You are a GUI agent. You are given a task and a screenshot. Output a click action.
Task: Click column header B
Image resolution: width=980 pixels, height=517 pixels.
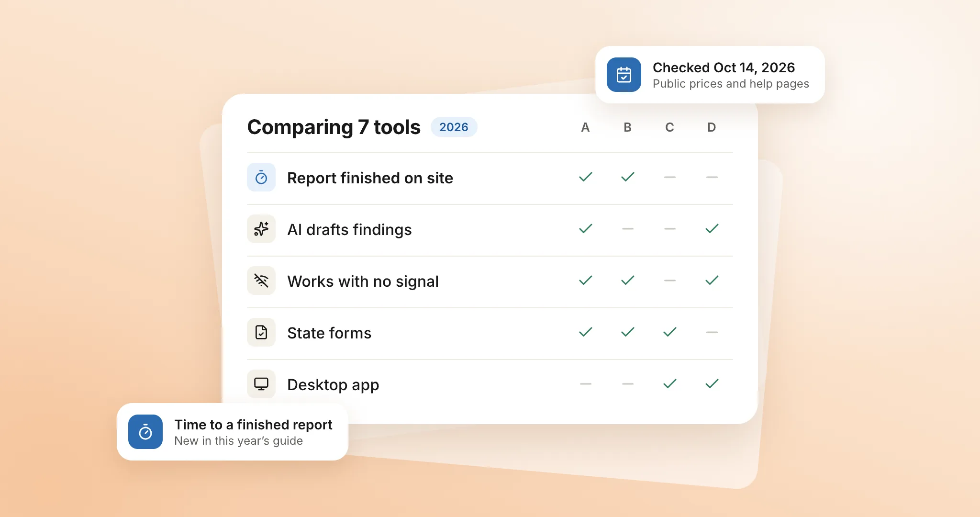pos(627,127)
